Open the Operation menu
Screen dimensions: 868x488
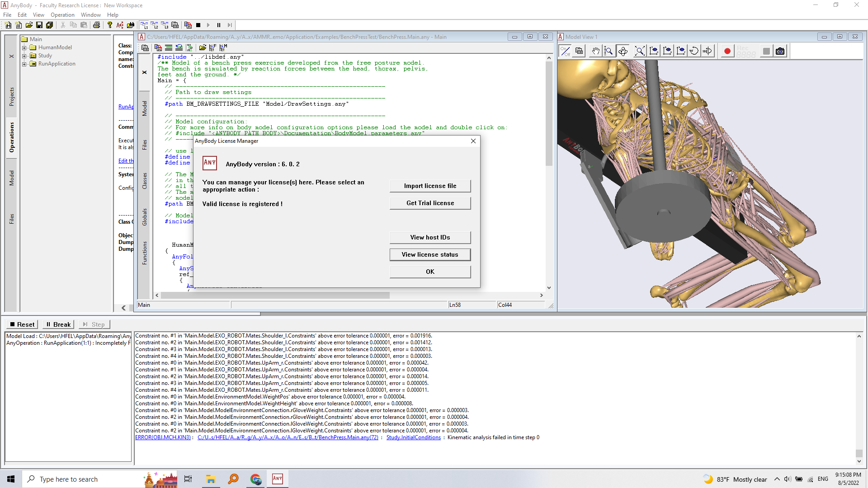pos(62,15)
